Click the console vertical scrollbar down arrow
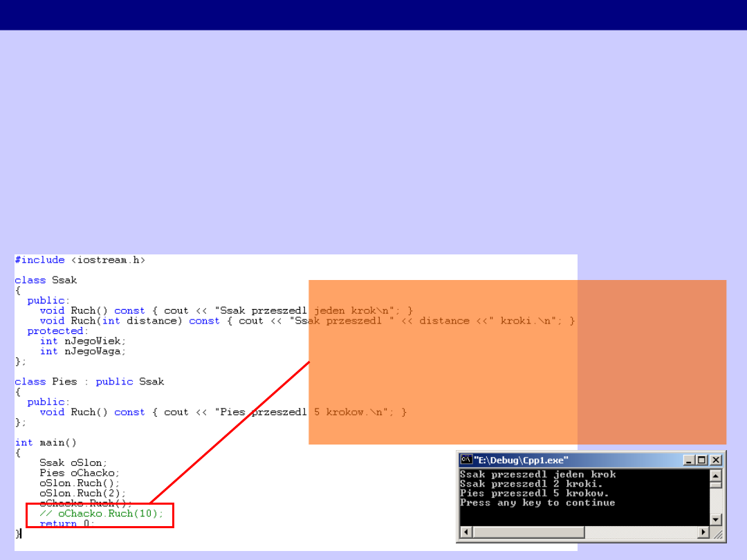The width and height of the screenshot is (747, 560). coord(716,519)
